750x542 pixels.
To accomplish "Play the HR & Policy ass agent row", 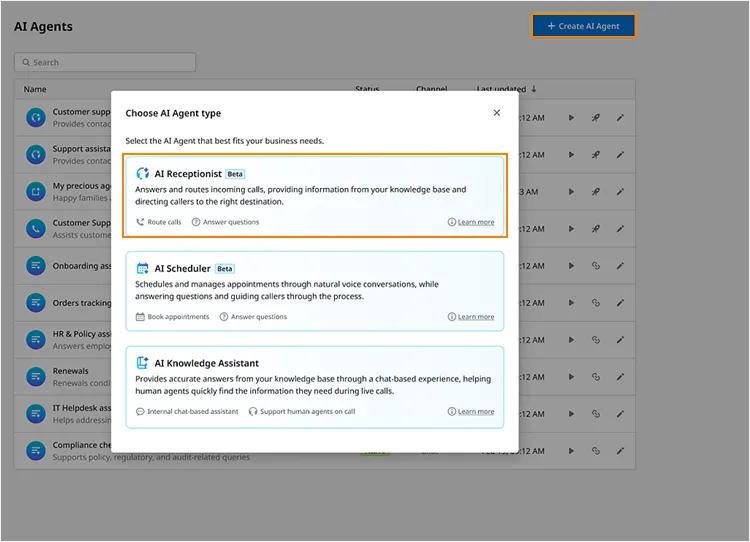I will 571,340.
